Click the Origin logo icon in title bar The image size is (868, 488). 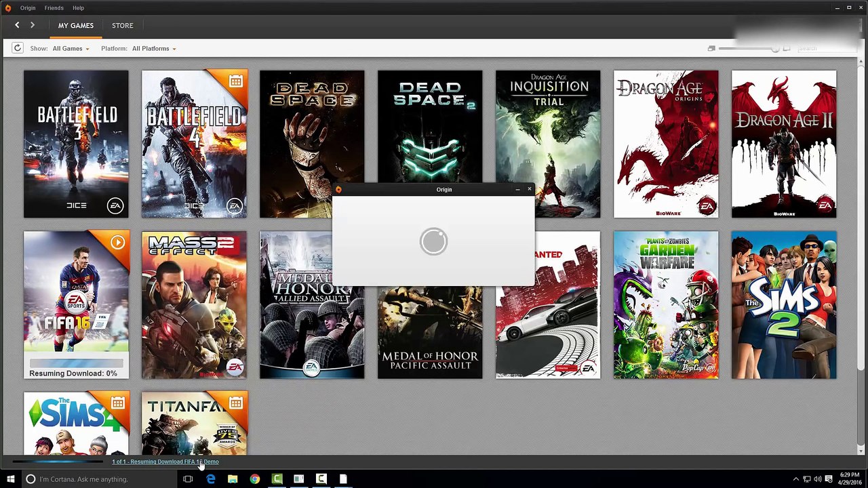(x=8, y=8)
